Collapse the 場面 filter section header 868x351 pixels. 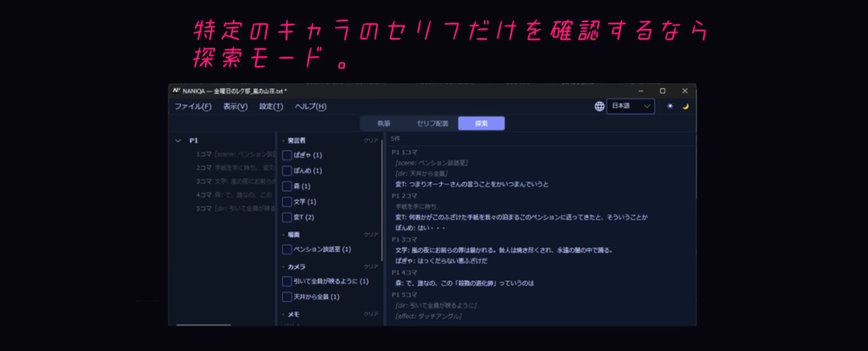(x=292, y=235)
